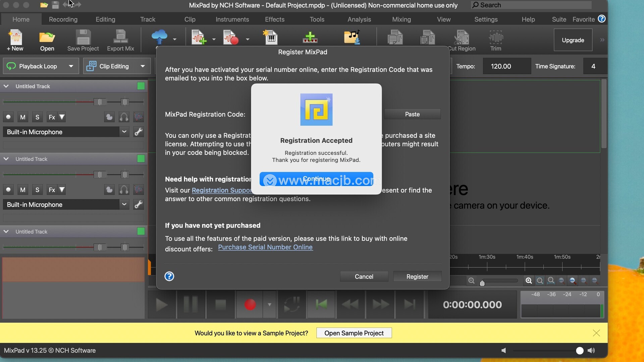Viewport: 644px width, 362px height.
Task: Open first track's Built-in Microphone dropdown
Action: pyautogui.click(x=124, y=132)
